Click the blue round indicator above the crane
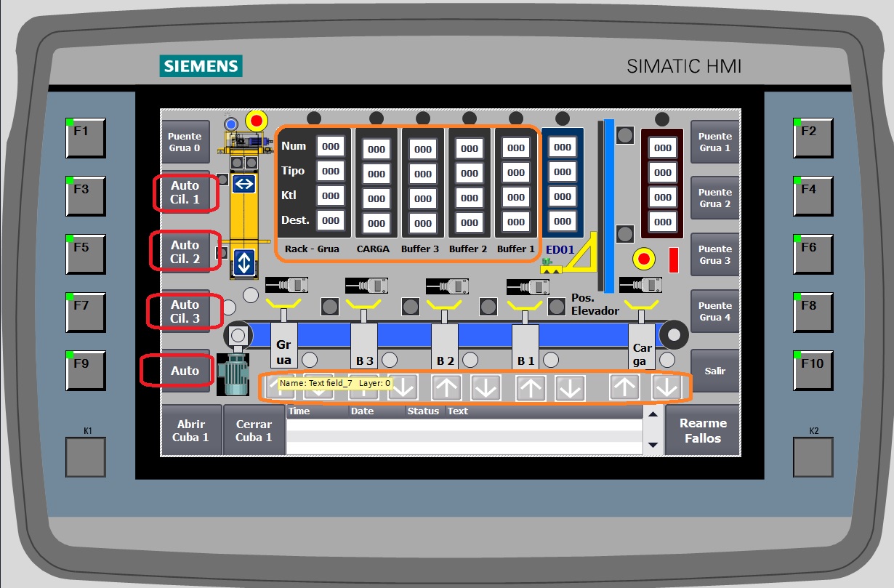The height and width of the screenshot is (588, 894). (x=232, y=126)
